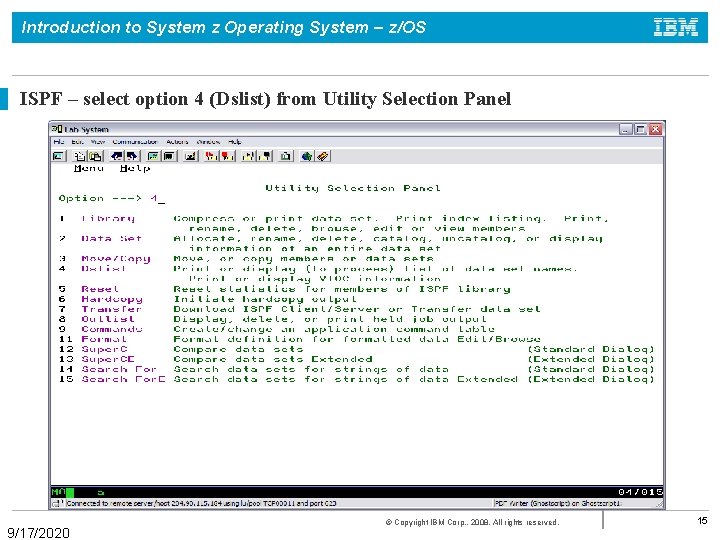
Task: Click the globe Support toolbar icon
Action: pyautogui.click(x=307, y=156)
